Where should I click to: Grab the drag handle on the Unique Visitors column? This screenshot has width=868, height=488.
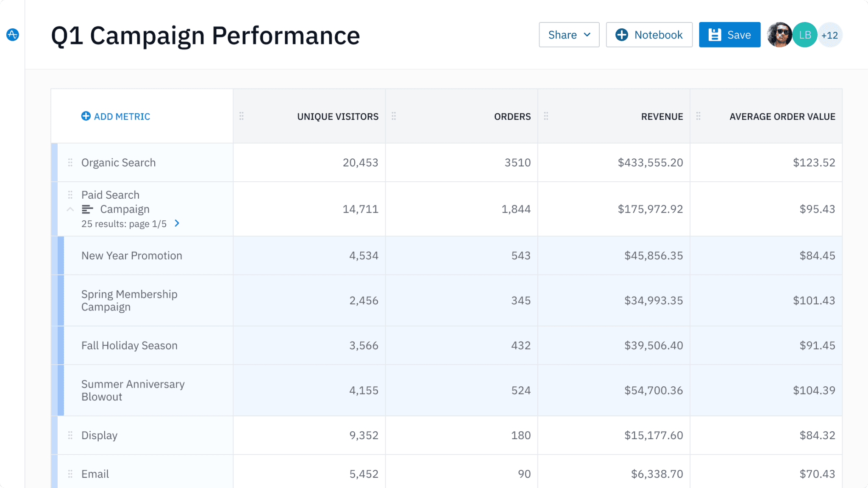click(241, 116)
